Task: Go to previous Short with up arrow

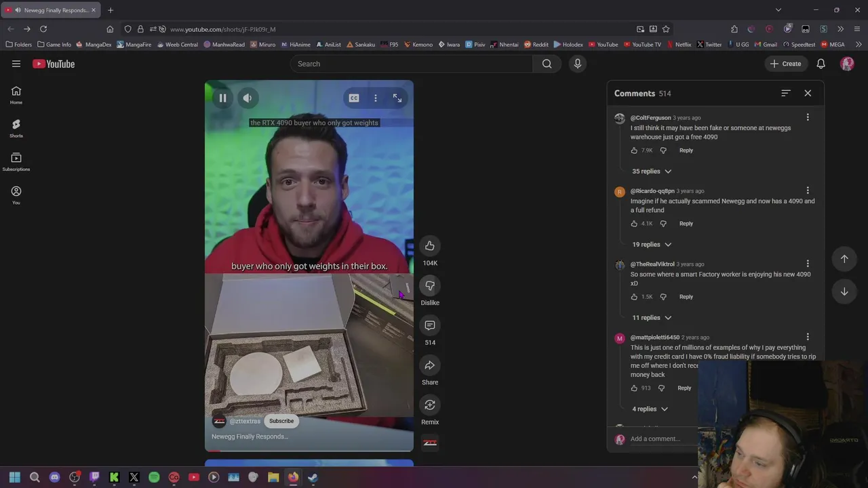Action: [x=844, y=259]
